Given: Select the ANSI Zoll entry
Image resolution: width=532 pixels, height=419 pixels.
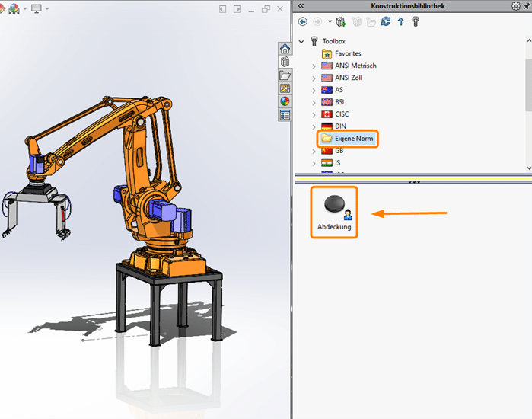Looking at the screenshot, I should pyautogui.click(x=349, y=78).
